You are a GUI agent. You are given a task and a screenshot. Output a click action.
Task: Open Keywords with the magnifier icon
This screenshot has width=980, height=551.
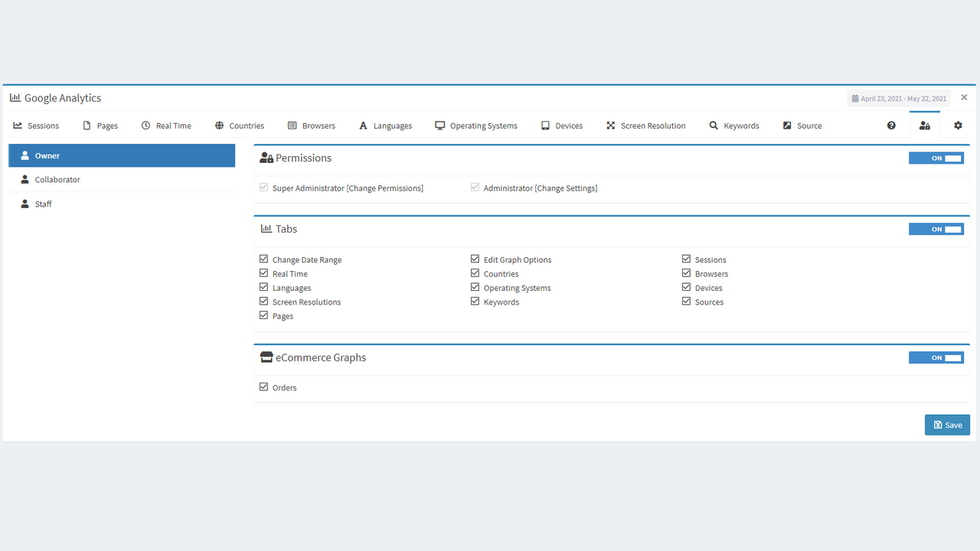(x=712, y=125)
